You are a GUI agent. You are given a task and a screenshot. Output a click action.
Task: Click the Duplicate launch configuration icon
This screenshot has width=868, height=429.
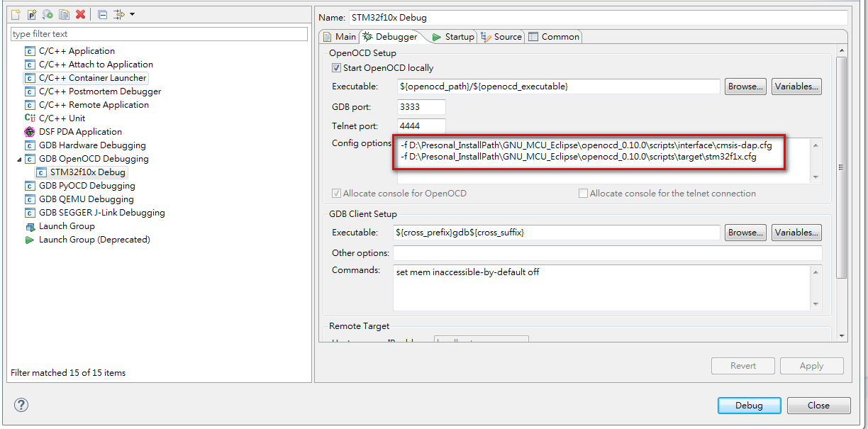click(x=65, y=14)
